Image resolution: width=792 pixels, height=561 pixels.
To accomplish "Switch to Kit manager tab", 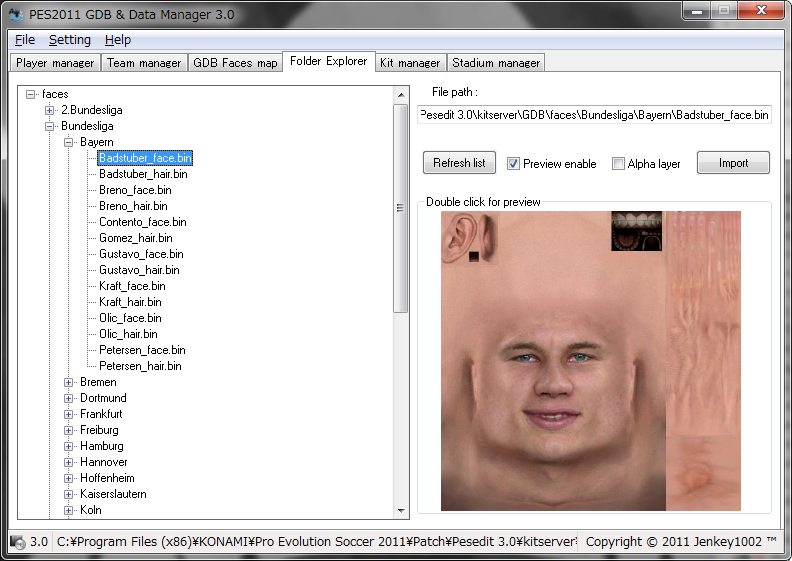I will click(x=410, y=63).
